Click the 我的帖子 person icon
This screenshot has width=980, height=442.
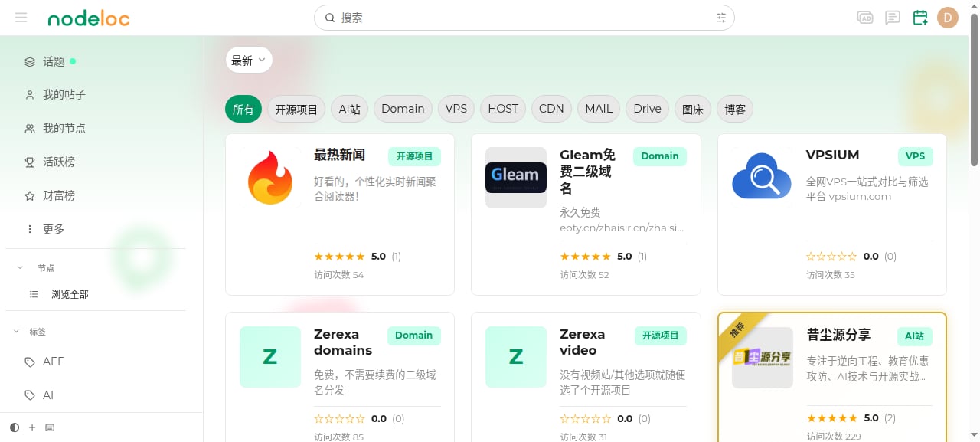point(30,95)
